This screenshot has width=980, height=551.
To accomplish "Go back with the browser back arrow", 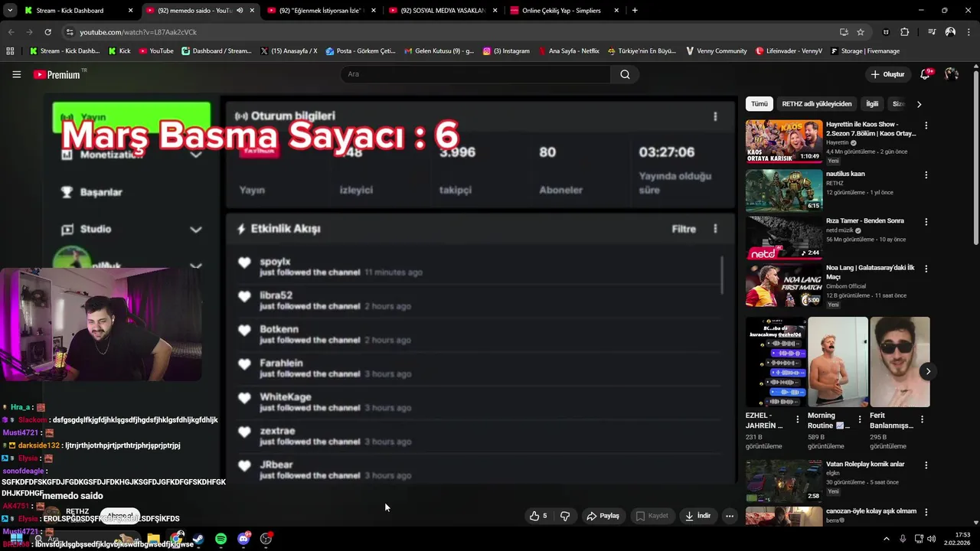I will (x=11, y=32).
